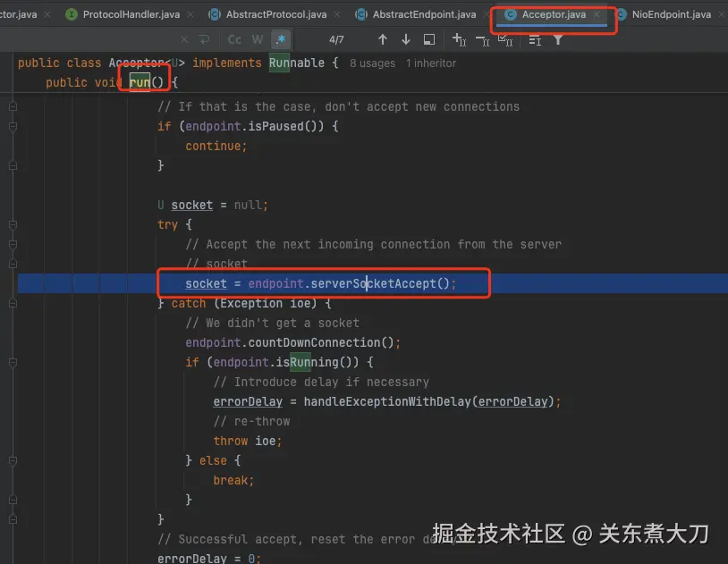Click the AbstractEndpoint.java class file icon
728x564 pixels.
(361, 14)
